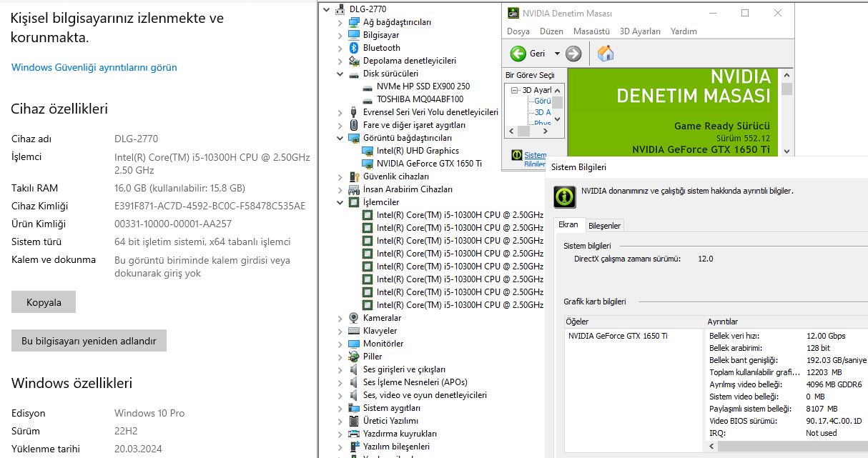Switch to the Bileşenler tab
The width and height of the screenshot is (868, 458).
point(605,226)
